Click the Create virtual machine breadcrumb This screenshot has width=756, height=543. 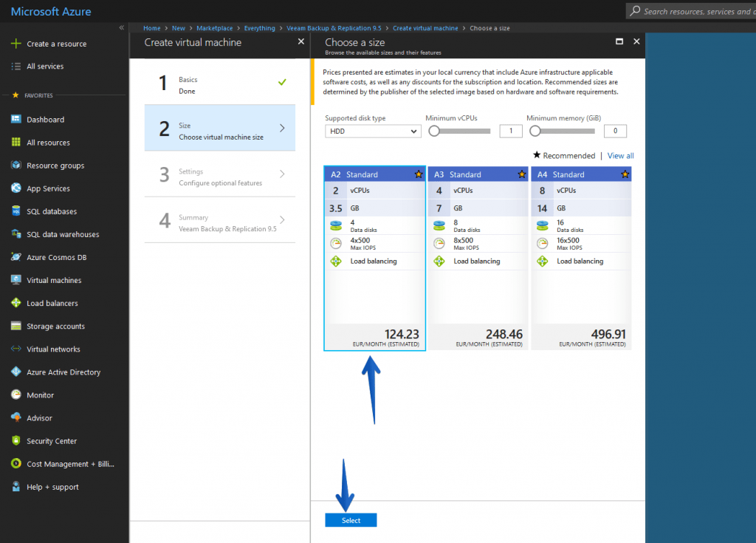tap(425, 28)
